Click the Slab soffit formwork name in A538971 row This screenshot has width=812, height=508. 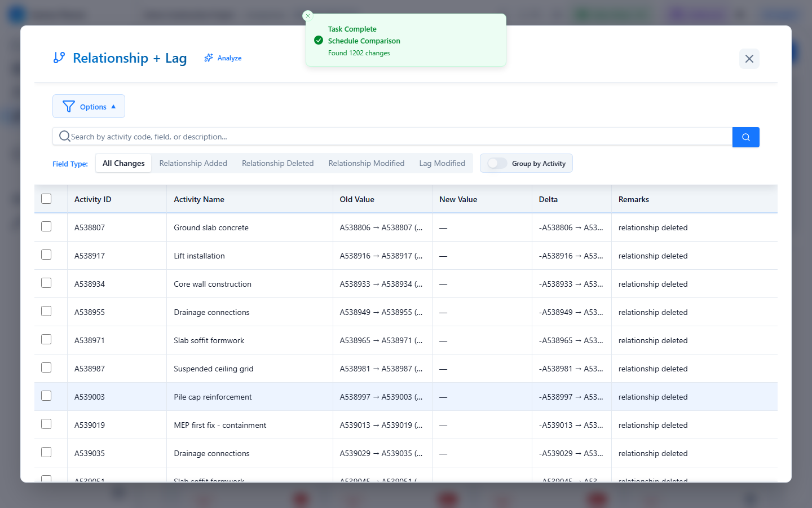209,340
